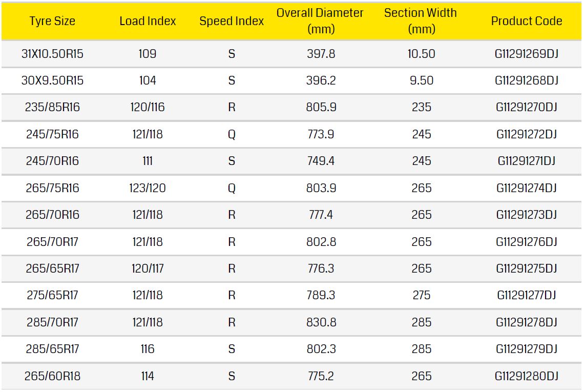Click the Speed Index column header
The height and width of the screenshot is (392, 584).
[232, 21]
